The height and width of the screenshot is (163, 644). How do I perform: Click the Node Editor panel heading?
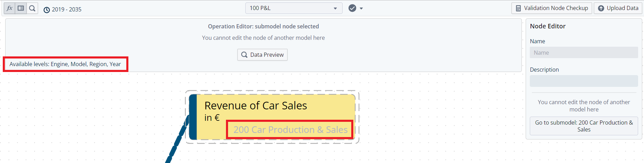click(547, 26)
